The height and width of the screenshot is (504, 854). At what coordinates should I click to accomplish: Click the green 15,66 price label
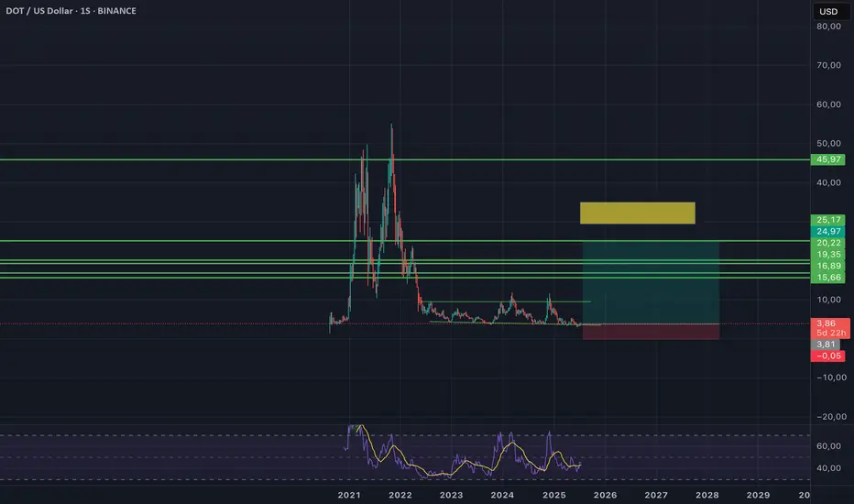[x=827, y=278]
